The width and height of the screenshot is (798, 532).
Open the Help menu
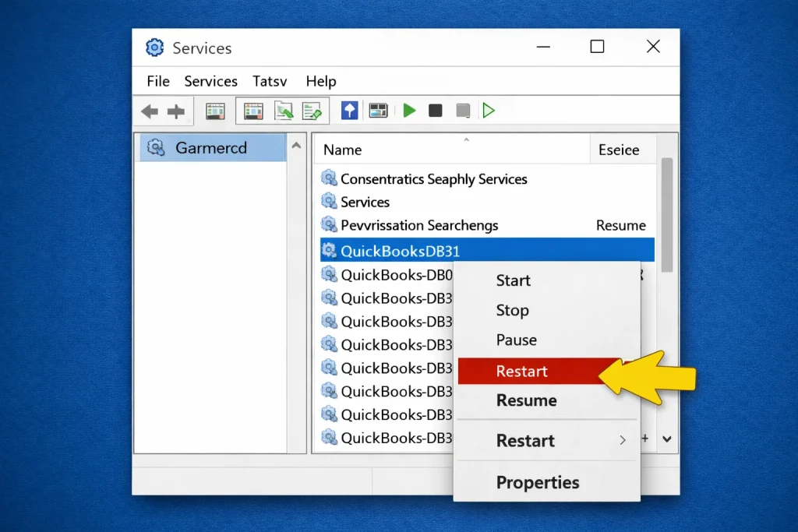click(x=320, y=81)
